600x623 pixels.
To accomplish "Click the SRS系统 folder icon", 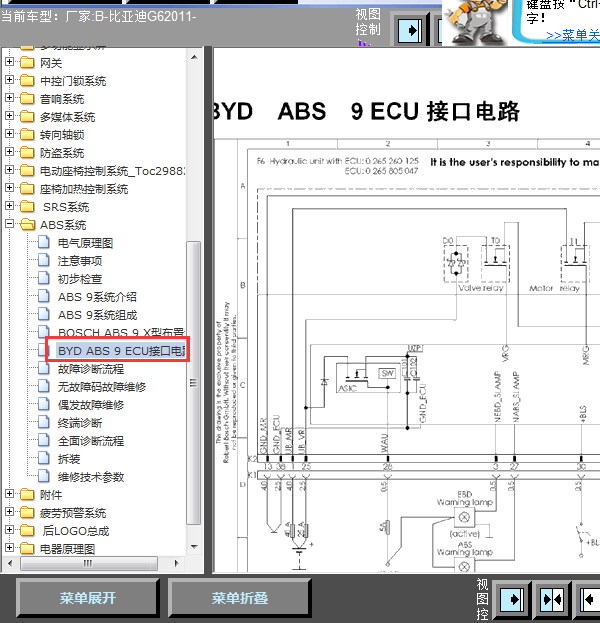I will click(27, 206).
